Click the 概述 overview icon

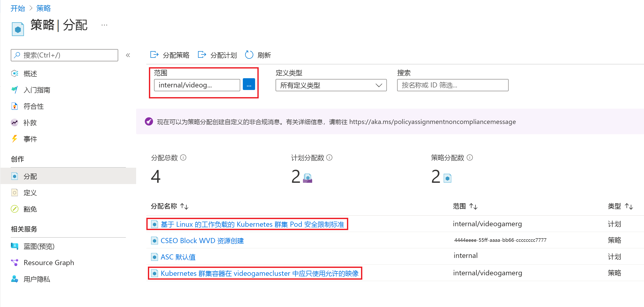(15, 73)
